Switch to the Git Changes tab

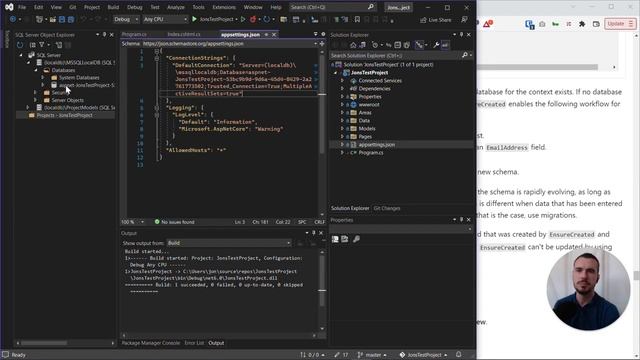tap(387, 209)
